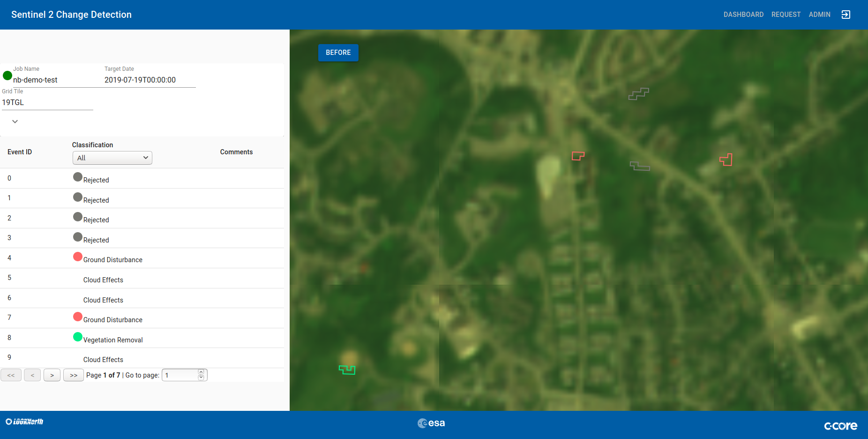The height and width of the screenshot is (439, 868).
Task: Open the Dashboard menu item
Action: [743, 15]
